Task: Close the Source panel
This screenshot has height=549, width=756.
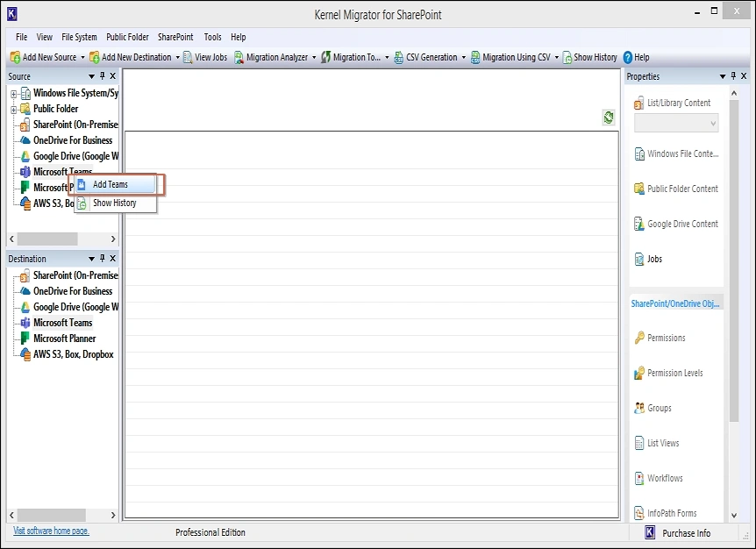Action: [x=113, y=75]
